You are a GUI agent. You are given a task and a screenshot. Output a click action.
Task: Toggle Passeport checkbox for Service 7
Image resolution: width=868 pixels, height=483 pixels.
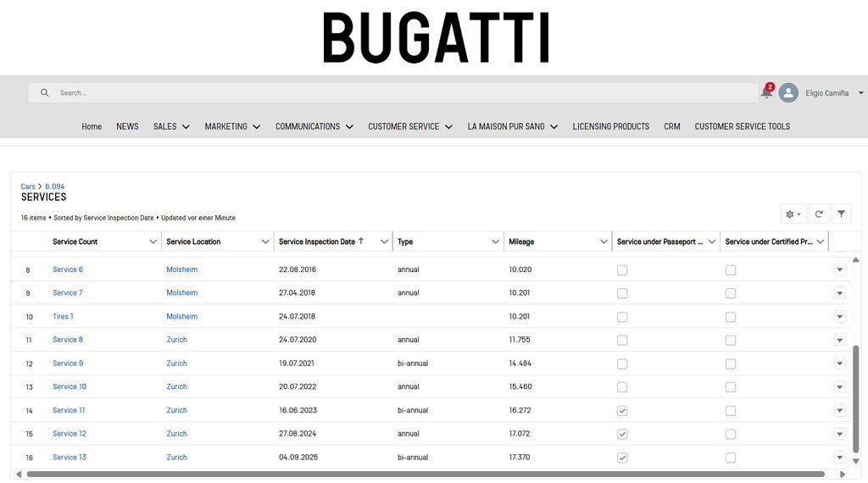coord(622,293)
